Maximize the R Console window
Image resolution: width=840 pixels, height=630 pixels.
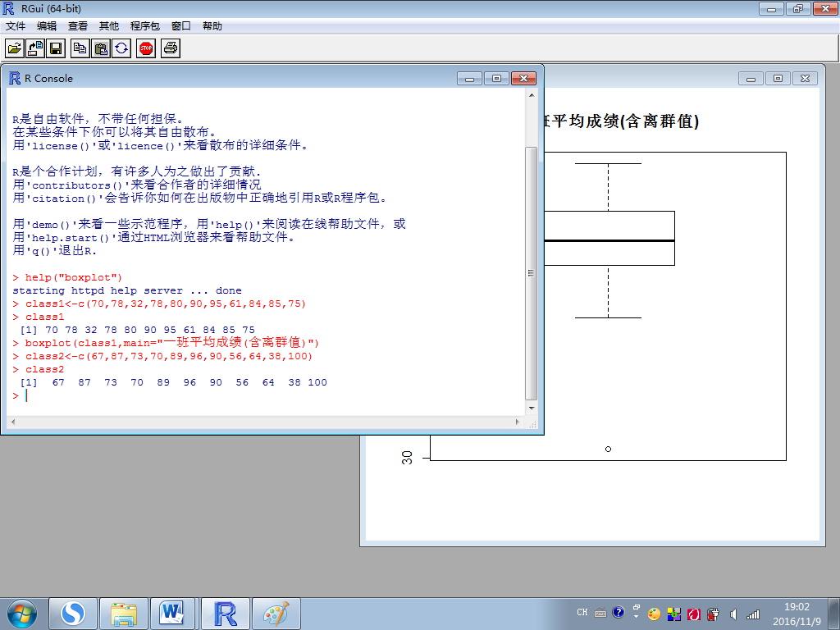[x=496, y=78]
